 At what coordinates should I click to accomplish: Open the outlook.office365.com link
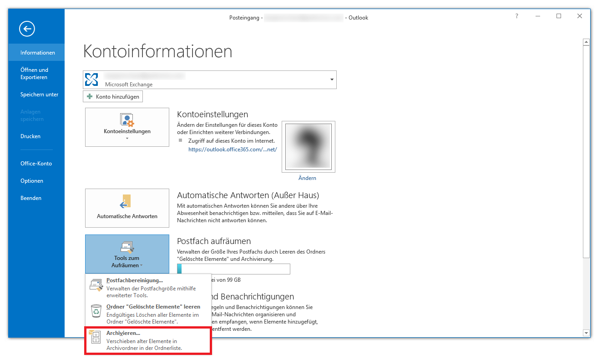[233, 149]
